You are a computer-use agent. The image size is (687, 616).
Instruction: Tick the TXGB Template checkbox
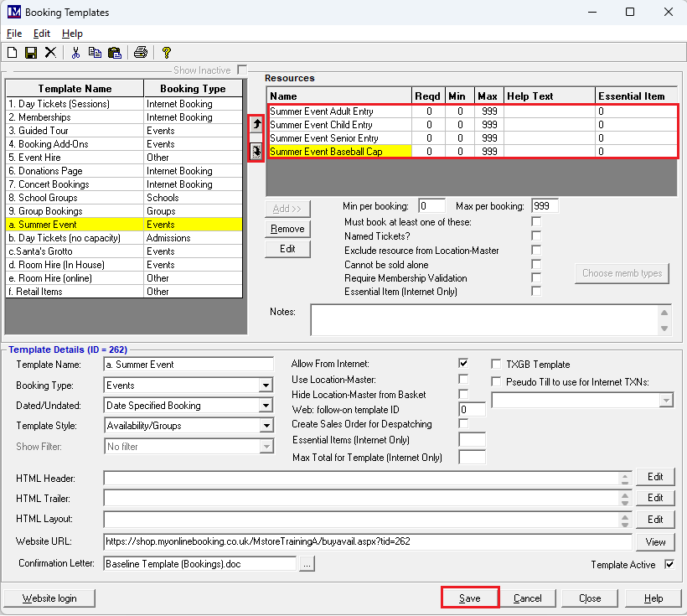click(497, 365)
